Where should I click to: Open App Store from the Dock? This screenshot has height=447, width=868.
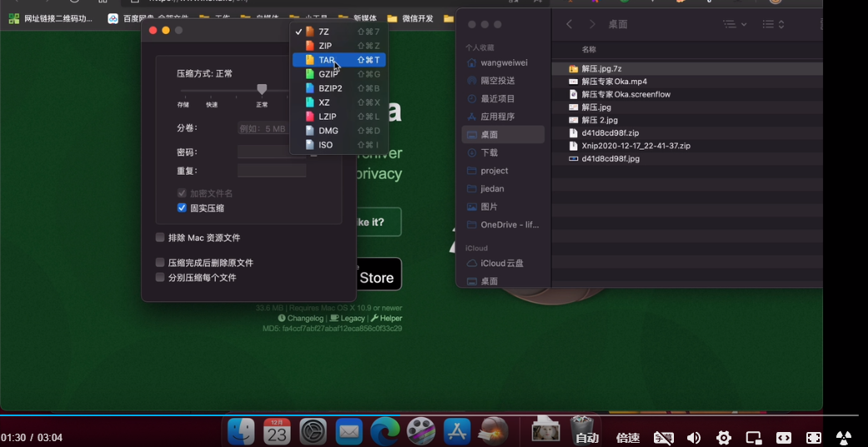(457, 431)
